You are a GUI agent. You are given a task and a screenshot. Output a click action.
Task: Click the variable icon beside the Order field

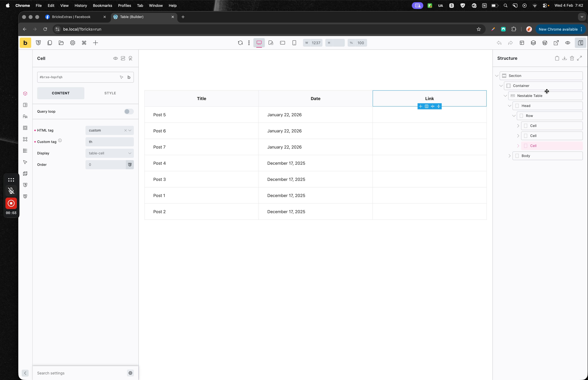click(130, 165)
